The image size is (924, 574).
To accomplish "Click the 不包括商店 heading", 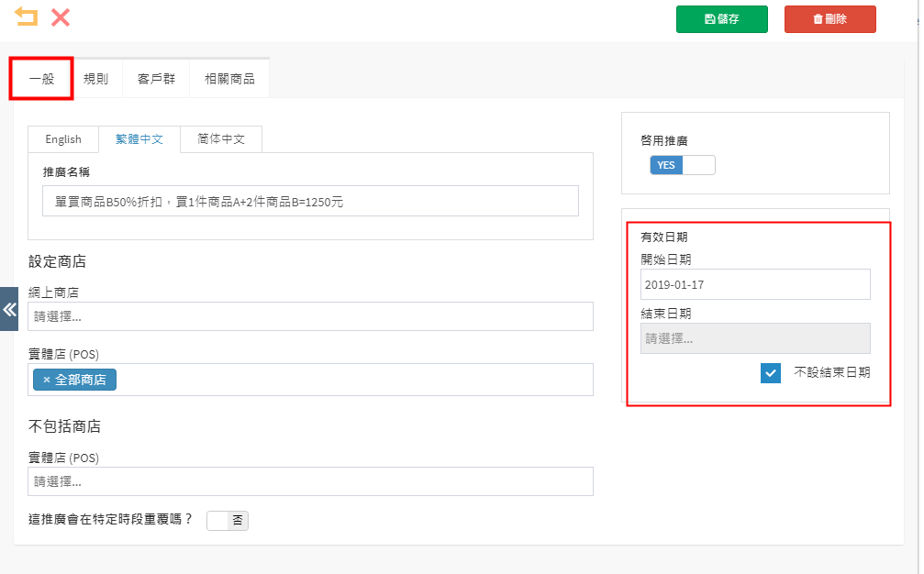I will (65, 426).
